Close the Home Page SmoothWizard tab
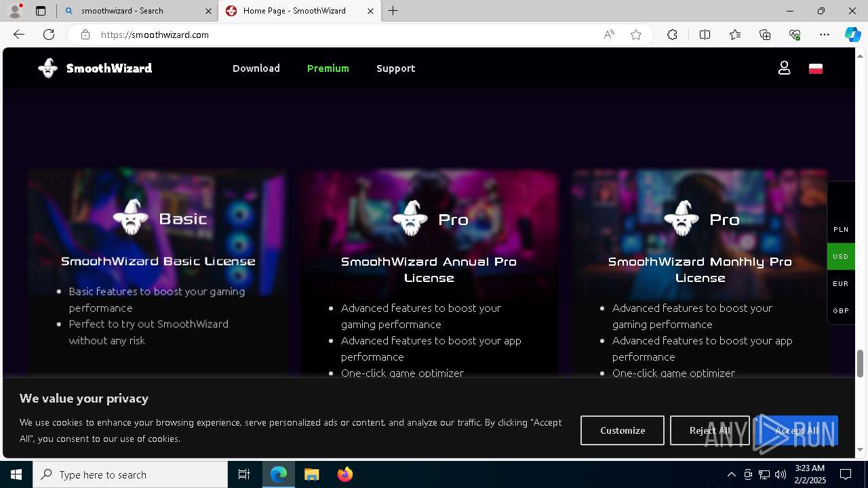Screen dimensions: 868x488 coord(370,11)
